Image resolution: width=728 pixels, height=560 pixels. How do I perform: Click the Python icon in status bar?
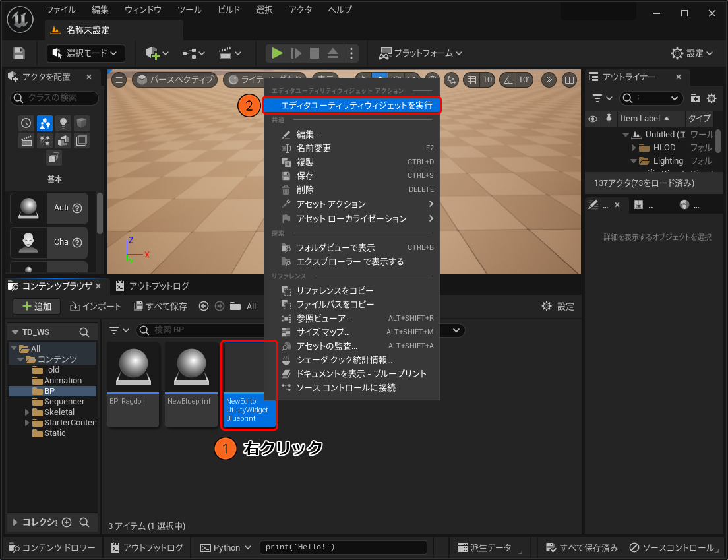(206, 547)
